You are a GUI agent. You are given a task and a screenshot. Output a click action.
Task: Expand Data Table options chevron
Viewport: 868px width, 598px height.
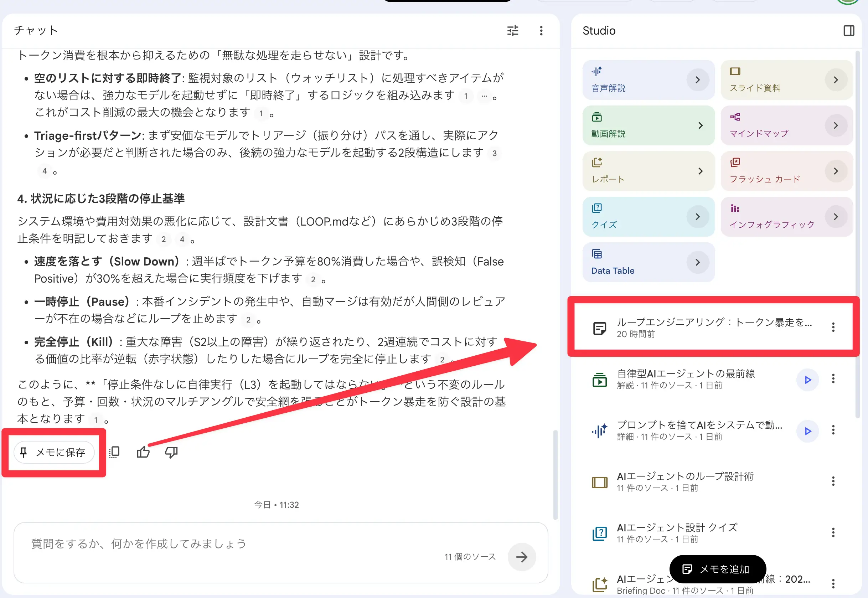698,263
